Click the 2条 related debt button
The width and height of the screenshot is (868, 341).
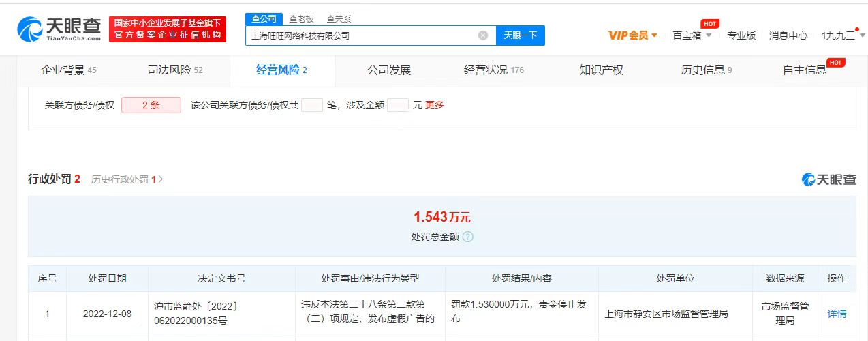151,105
